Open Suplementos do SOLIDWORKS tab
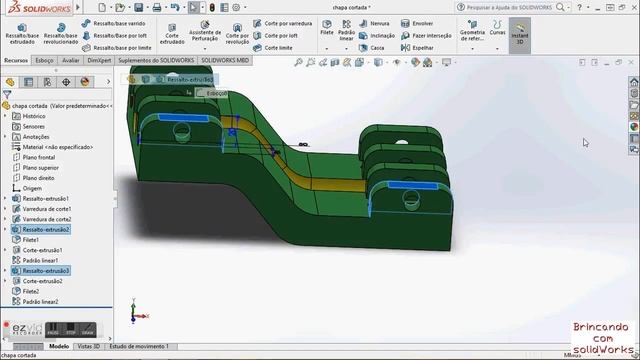This screenshot has width=640, height=360. [x=156, y=60]
